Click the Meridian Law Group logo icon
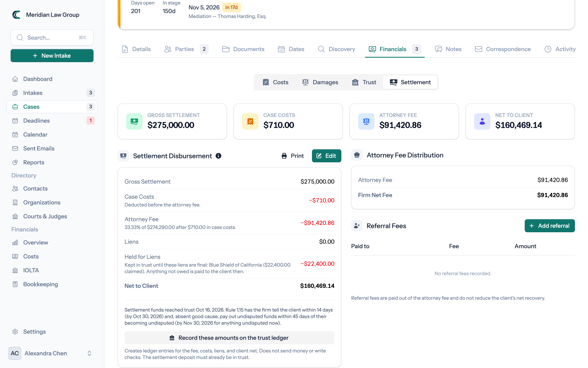Viewport: 588px width, 368px height. tap(16, 15)
